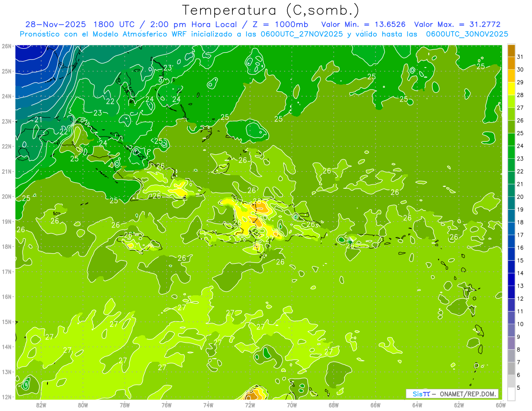Click the '20' colorbar label
Viewport: 532px width, 411px height.
point(520,197)
